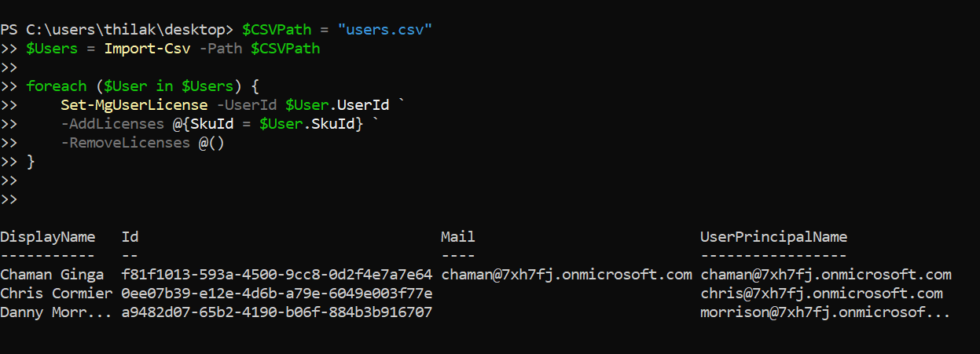Click the foreach keyword

57,86
